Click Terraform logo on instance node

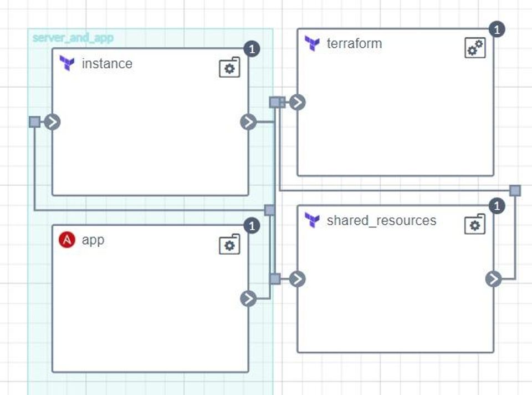point(67,63)
